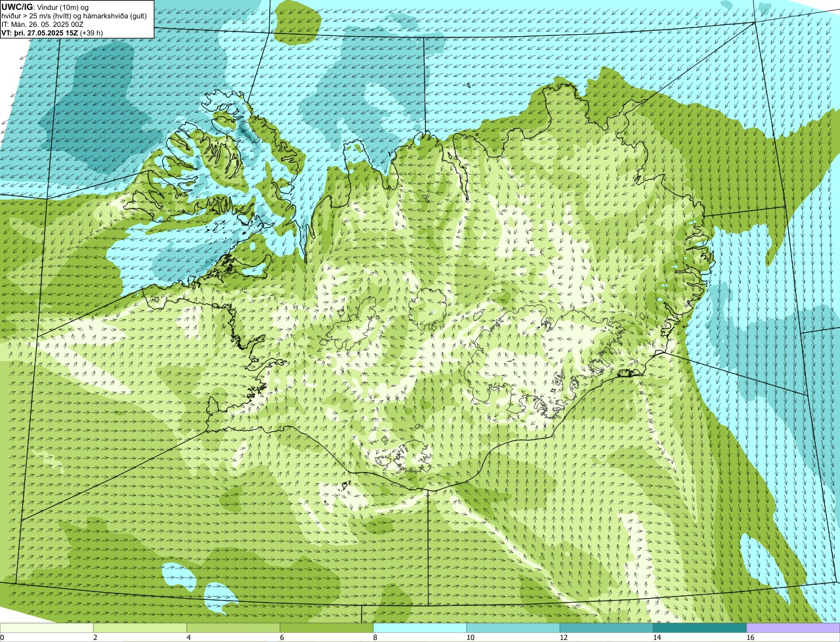
Task: Click the legend scale label '0'
Action: click(2, 637)
